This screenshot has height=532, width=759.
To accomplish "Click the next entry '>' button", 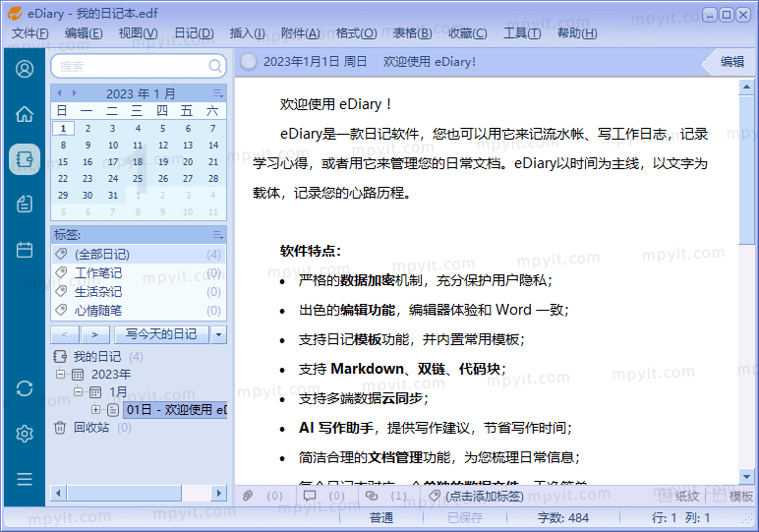I will [x=96, y=334].
